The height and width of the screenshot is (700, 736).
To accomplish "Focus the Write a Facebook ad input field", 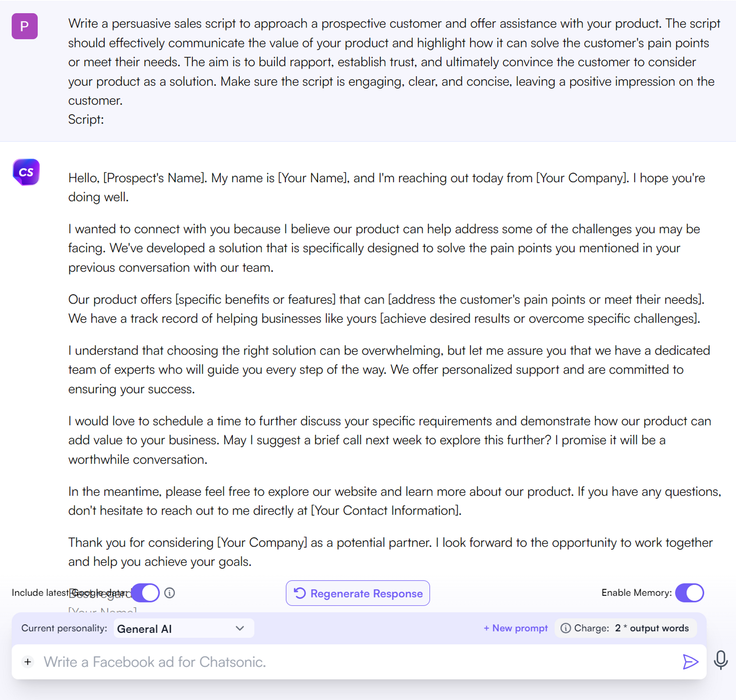I will 336,662.
